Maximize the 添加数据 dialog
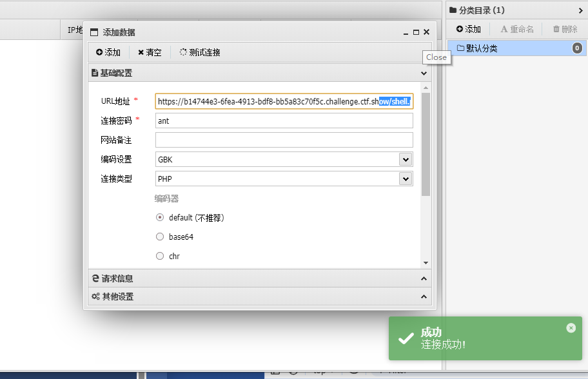 [416, 32]
